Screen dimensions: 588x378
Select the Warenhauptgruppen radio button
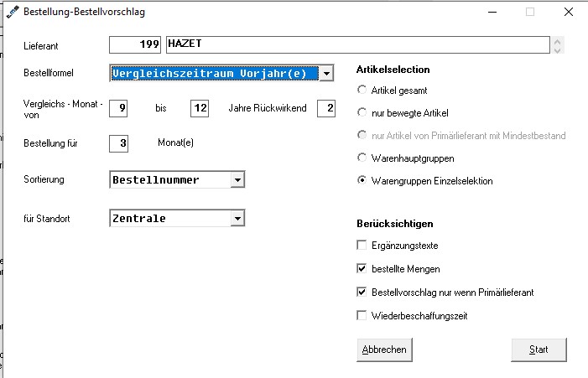click(x=362, y=158)
